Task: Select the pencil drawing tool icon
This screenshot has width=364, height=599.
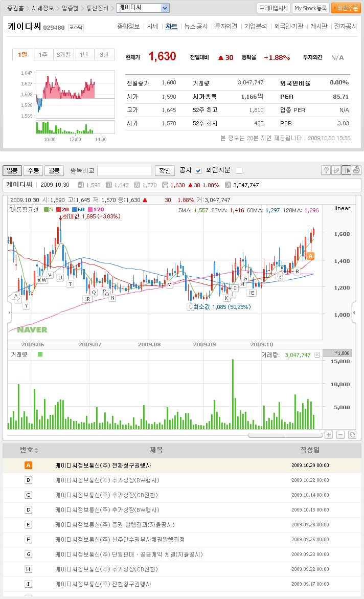Action: click(x=336, y=170)
